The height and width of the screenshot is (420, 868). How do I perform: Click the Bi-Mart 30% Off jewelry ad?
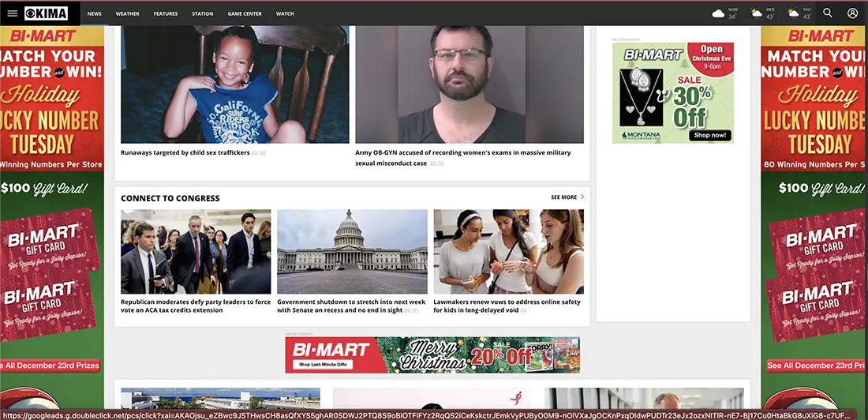click(x=673, y=92)
